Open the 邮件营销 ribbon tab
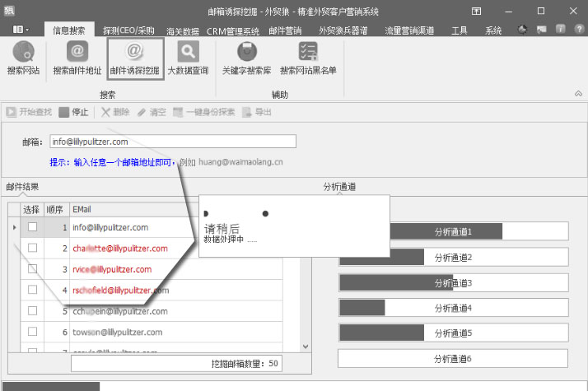 click(x=287, y=30)
